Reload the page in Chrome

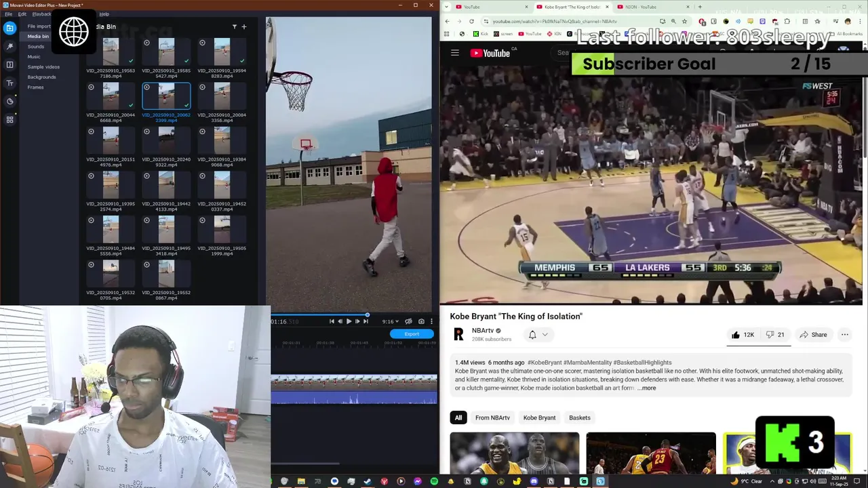471,21
